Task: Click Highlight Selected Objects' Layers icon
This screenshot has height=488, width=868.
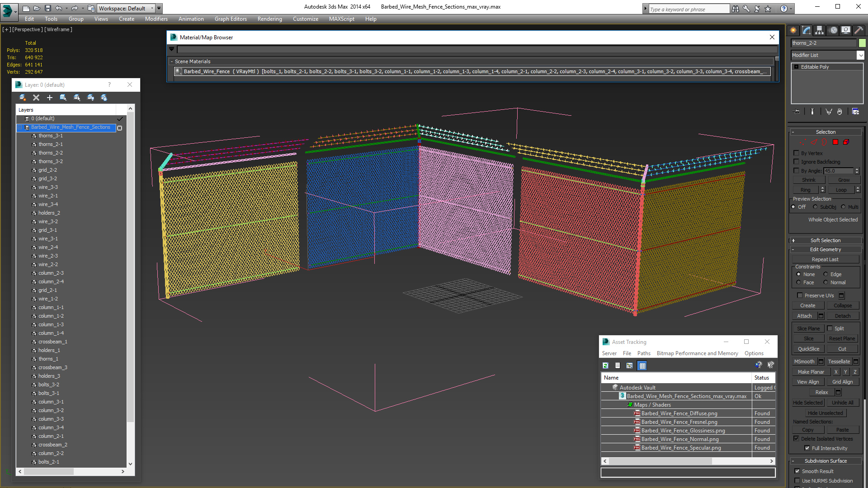Action: [77, 98]
